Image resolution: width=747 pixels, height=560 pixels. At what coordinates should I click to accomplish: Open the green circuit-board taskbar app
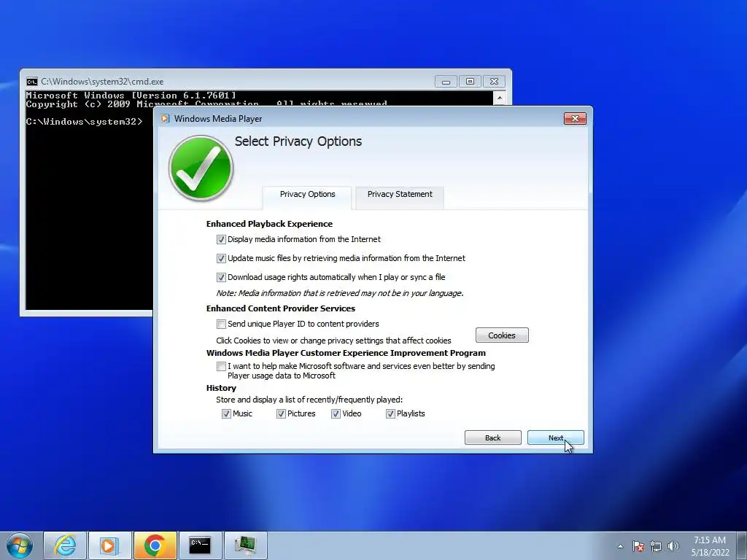click(245, 545)
